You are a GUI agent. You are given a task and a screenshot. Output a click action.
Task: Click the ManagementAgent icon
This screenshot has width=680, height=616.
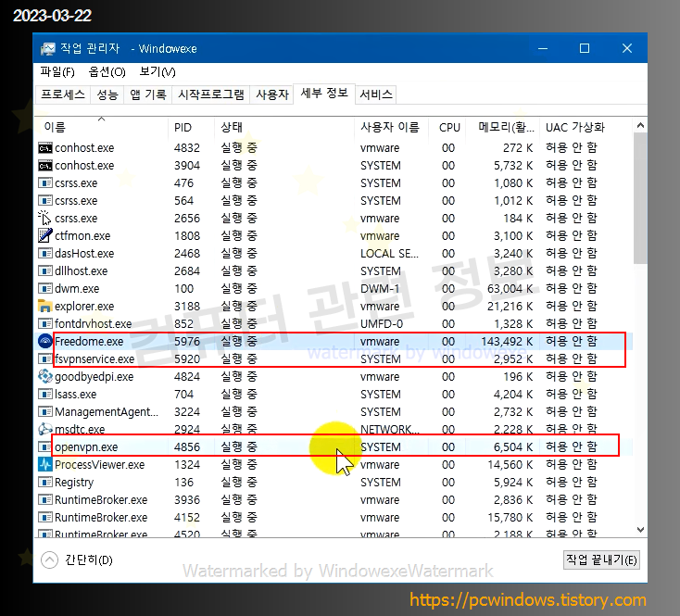pyautogui.click(x=45, y=412)
